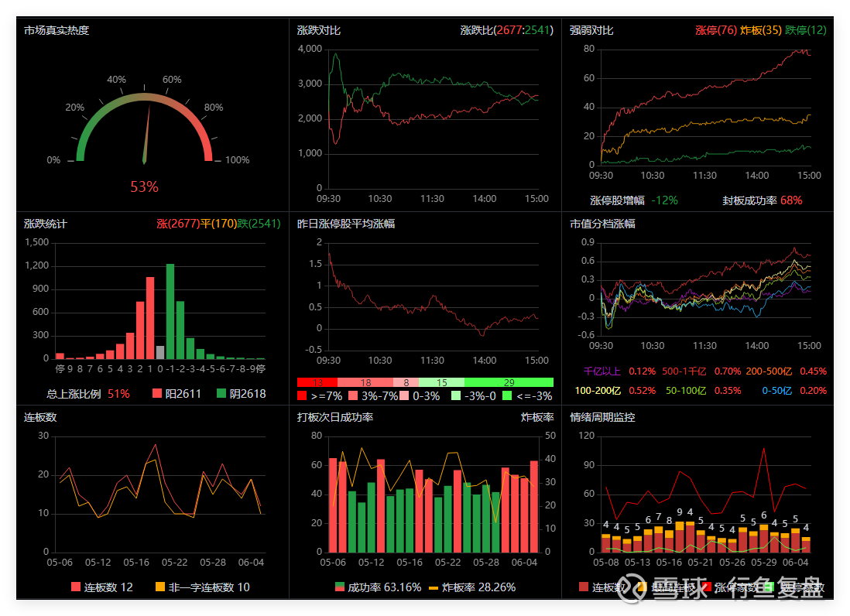Image resolution: width=850 pixels, height=616 pixels.
Task: Click the 连板数 12 red legend icon
Action: click(76, 587)
